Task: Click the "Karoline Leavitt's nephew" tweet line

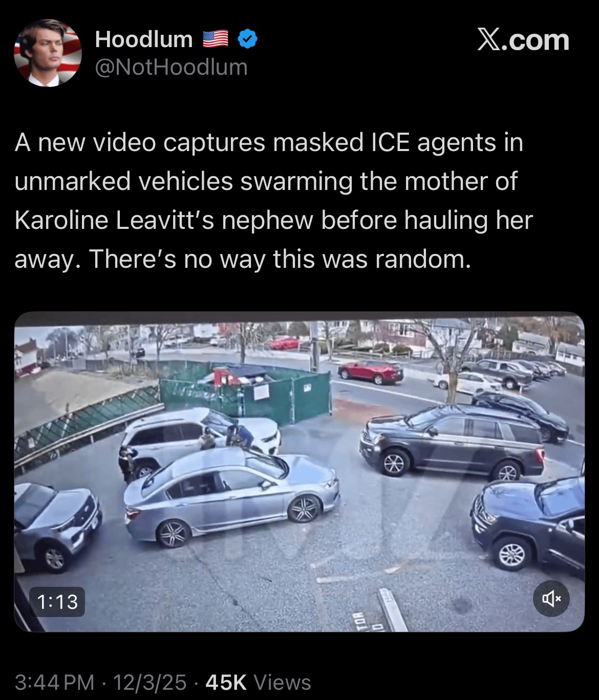Action: click(274, 220)
